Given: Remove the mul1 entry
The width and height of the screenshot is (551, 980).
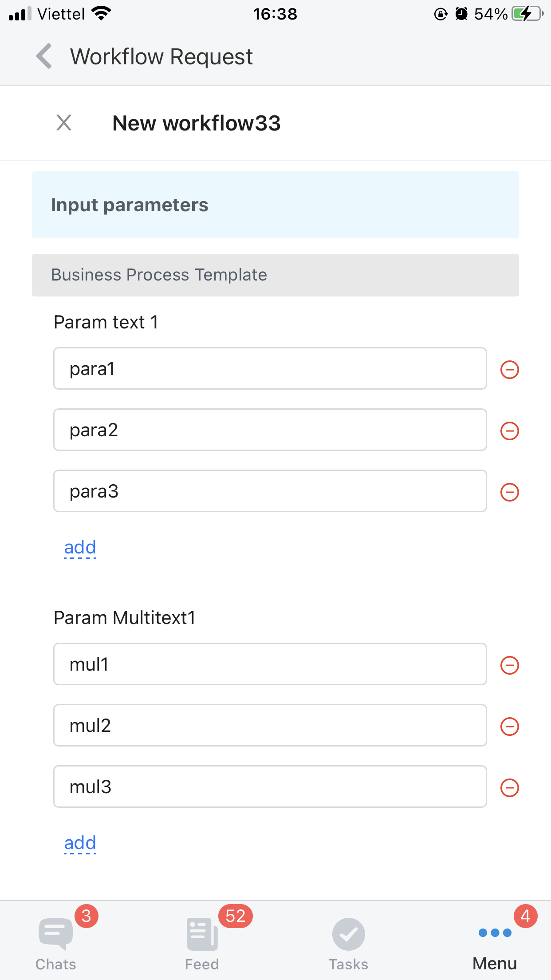Looking at the screenshot, I should (x=509, y=665).
